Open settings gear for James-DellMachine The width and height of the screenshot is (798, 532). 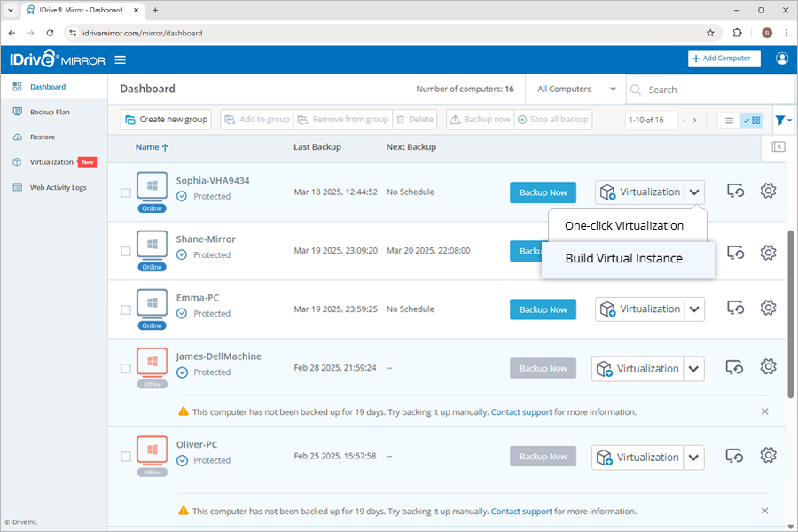(x=768, y=366)
